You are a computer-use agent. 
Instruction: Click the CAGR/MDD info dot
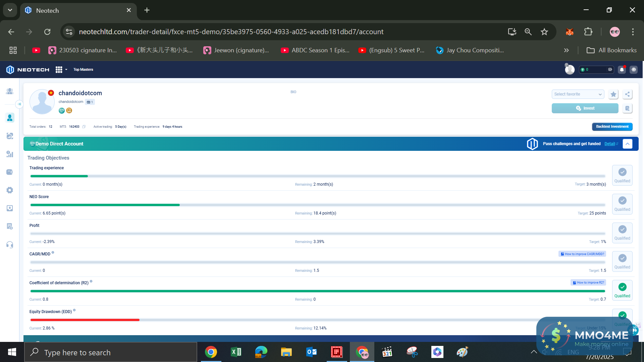[x=53, y=253]
